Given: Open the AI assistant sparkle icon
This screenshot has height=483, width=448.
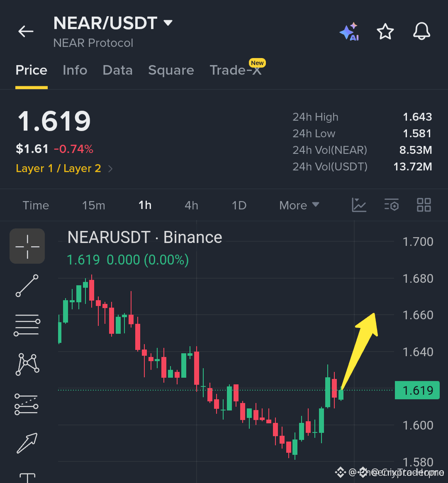Looking at the screenshot, I should tap(349, 32).
